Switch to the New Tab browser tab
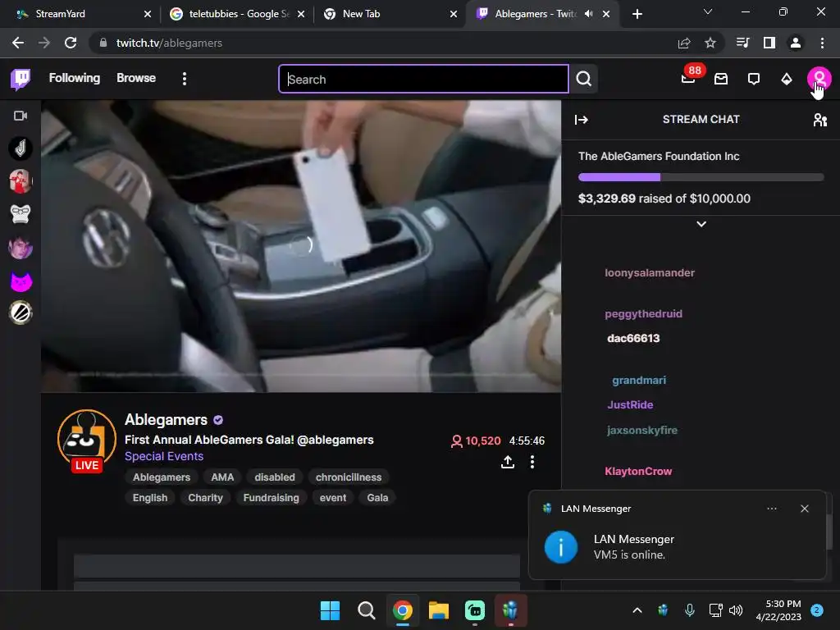The width and height of the screenshot is (840, 630). point(389,14)
